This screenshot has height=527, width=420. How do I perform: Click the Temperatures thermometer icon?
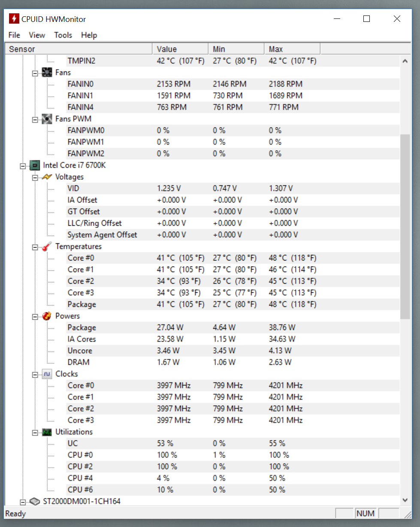[47, 247]
